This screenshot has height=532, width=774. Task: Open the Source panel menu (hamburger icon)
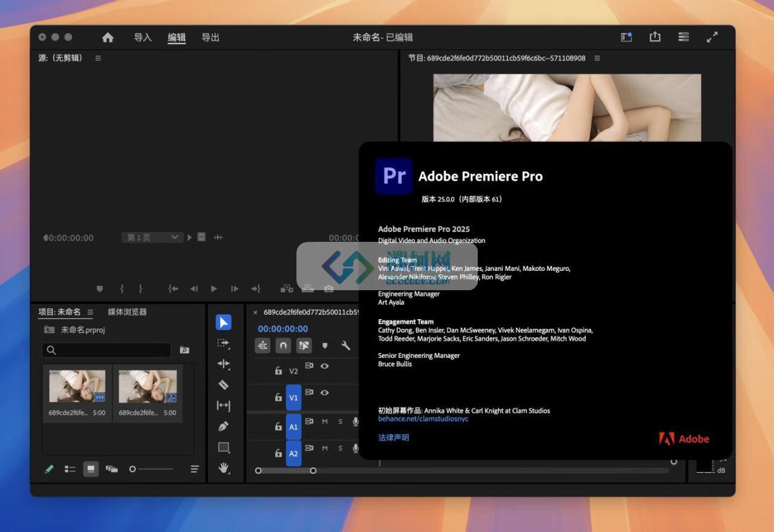98,58
